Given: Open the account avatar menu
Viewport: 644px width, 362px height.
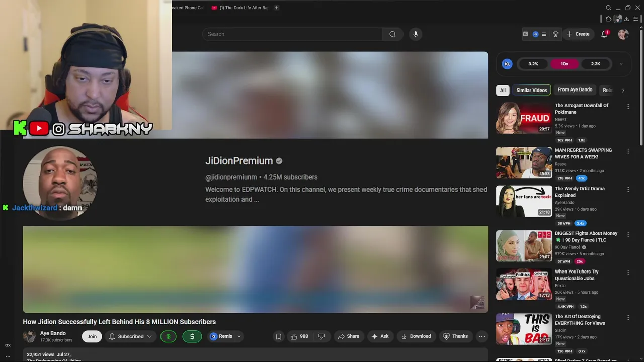Looking at the screenshot, I should tap(623, 34).
